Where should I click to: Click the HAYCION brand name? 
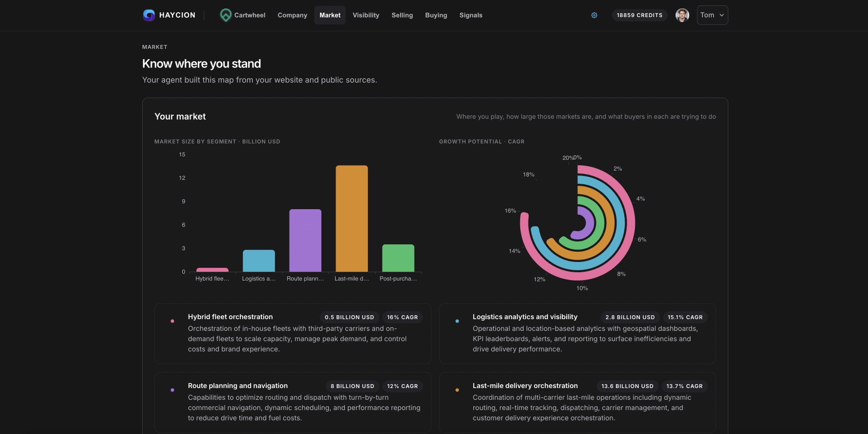[177, 15]
